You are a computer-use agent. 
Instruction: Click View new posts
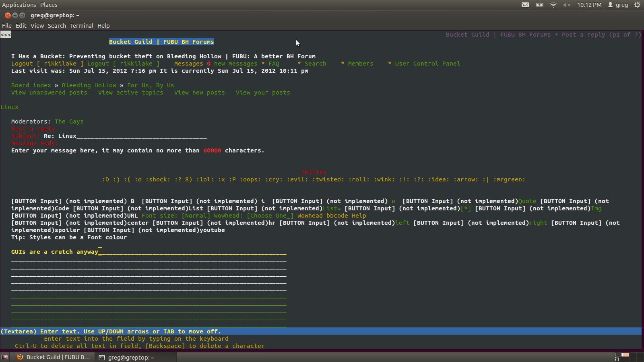200,93
